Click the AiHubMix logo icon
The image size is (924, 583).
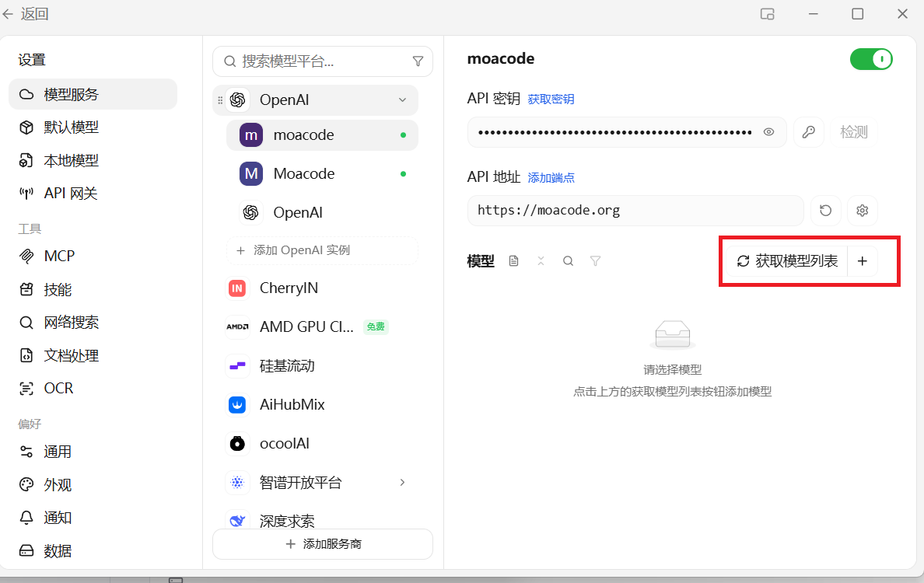point(237,404)
